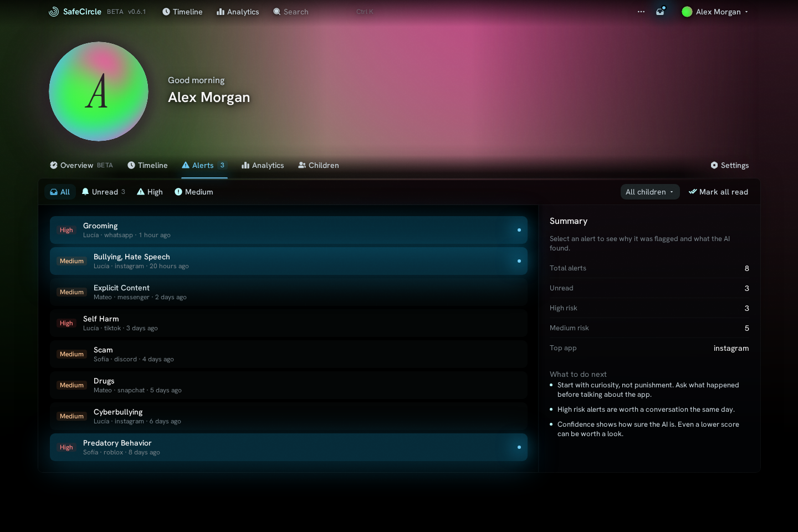Switch to the Overview BETA tab
Screen dimensions: 798x532
pyautogui.click(x=81, y=165)
